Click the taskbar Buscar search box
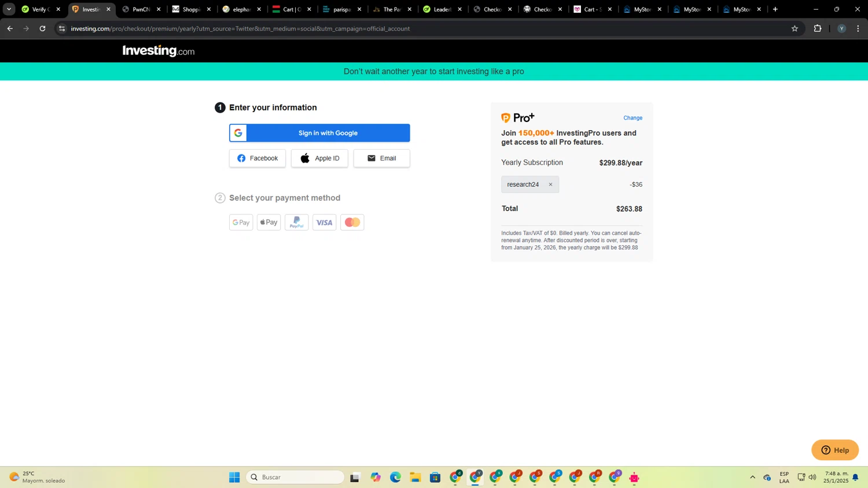This screenshot has width=868, height=488. coord(295,477)
